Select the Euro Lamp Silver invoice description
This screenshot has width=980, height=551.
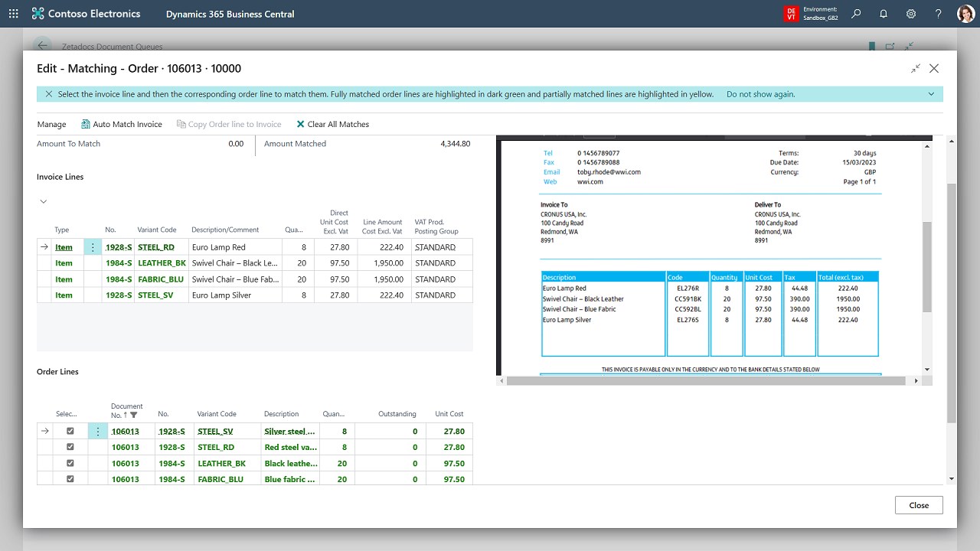[x=221, y=295]
